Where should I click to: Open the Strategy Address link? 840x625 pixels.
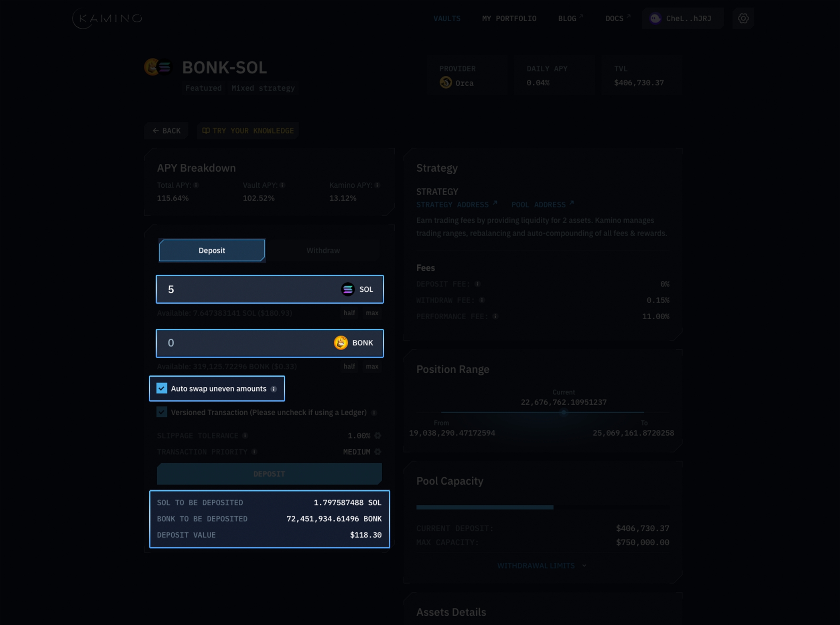[x=453, y=204]
